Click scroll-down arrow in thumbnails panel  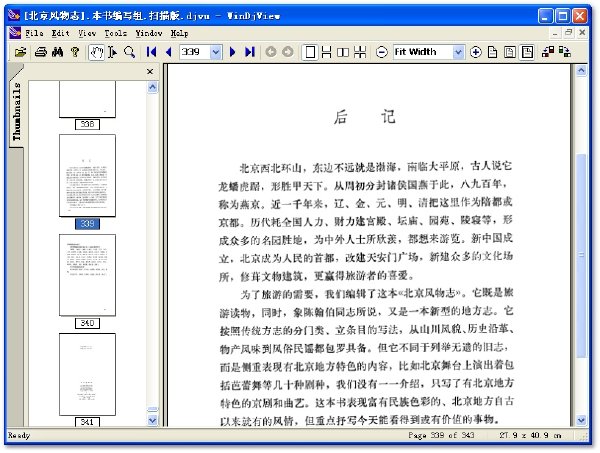[x=152, y=420]
